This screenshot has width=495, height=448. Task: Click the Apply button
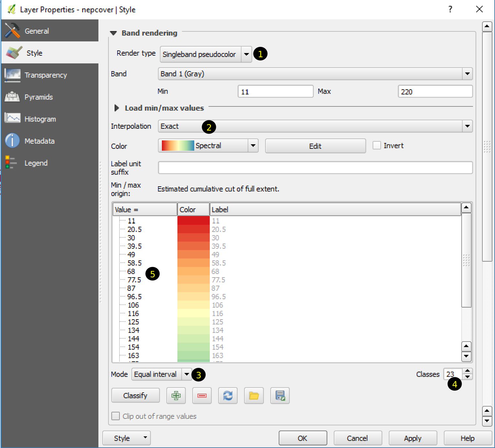[412, 438]
